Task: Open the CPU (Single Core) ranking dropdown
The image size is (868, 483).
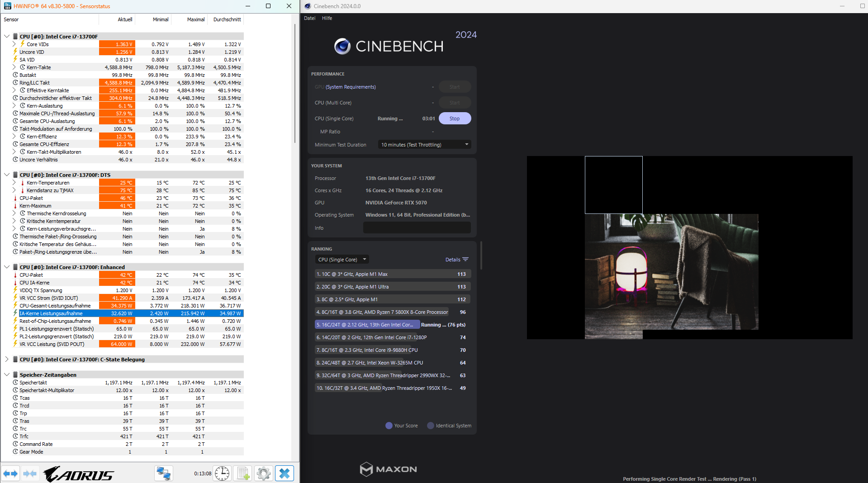Action: click(342, 260)
